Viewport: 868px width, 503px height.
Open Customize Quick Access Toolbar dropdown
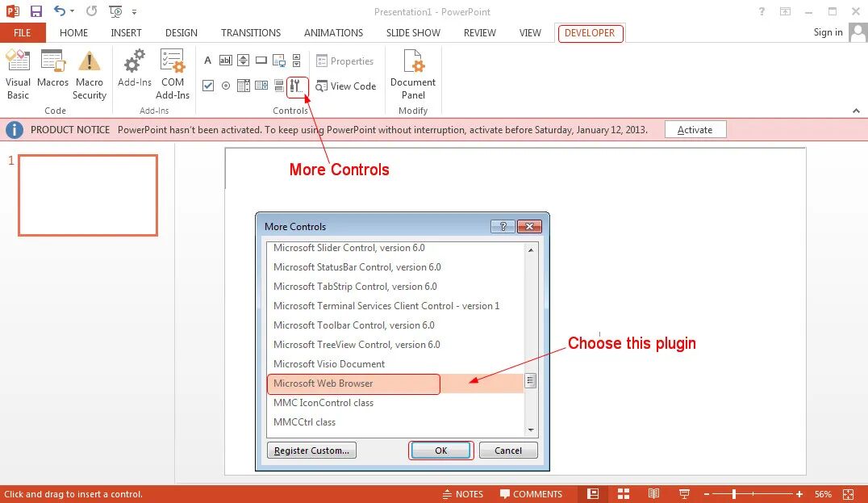pyautogui.click(x=134, y=11)
